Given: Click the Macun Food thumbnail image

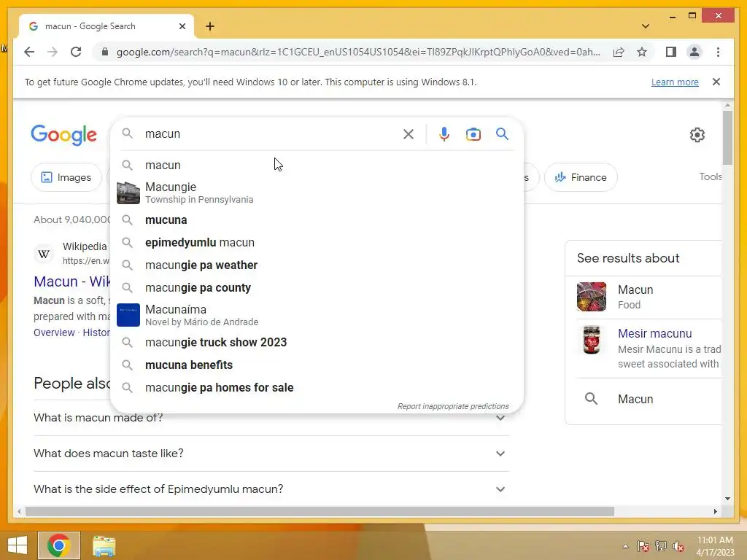Looking at the screenshot, I should (591, 297).
